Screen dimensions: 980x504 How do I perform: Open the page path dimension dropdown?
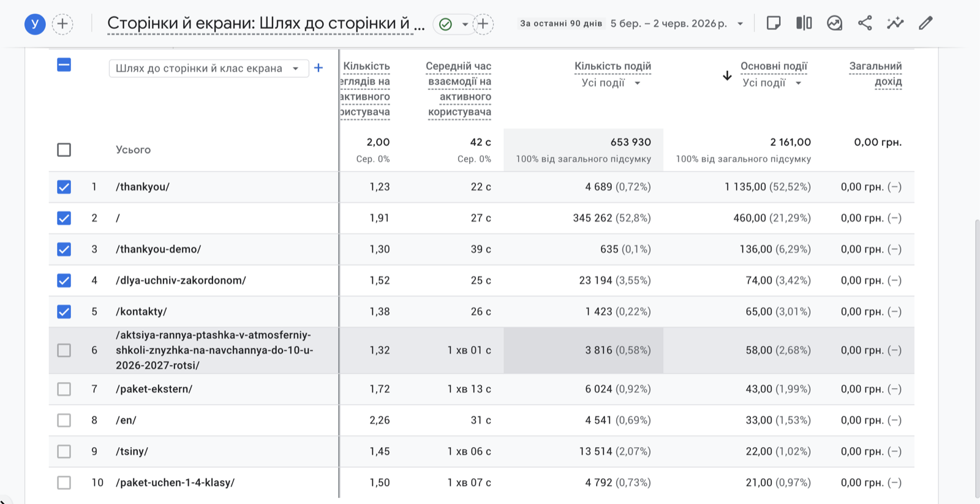(x=209, y=68)
